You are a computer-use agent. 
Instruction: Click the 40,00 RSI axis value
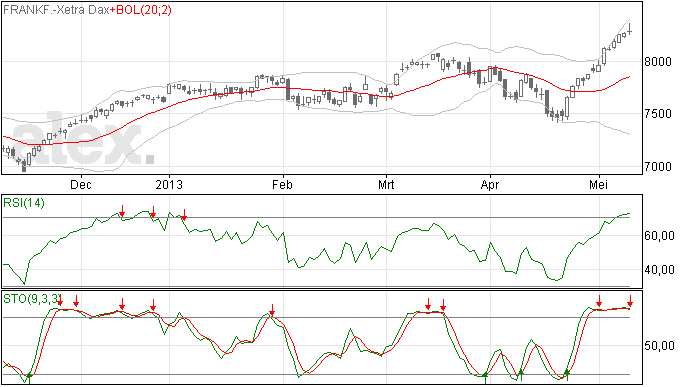[x=659, y=270]
